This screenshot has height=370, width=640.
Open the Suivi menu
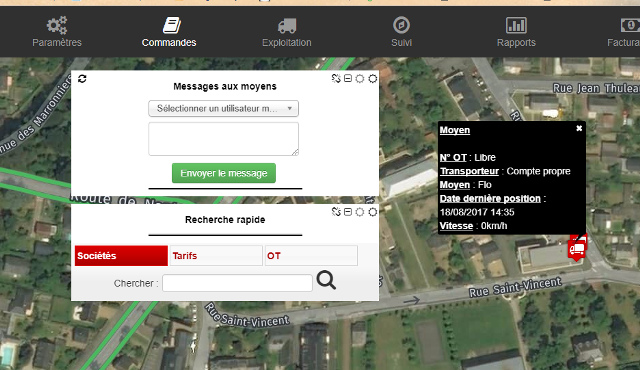[401, 31]
